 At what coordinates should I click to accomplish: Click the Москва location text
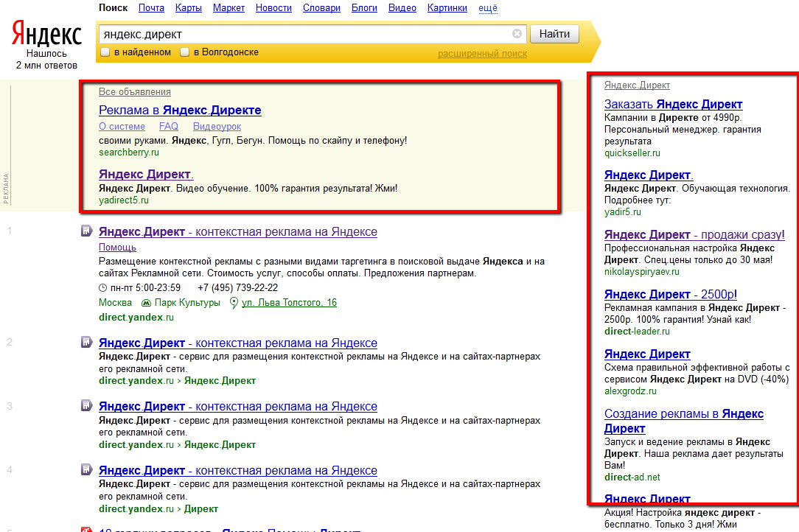click(115, 303)
